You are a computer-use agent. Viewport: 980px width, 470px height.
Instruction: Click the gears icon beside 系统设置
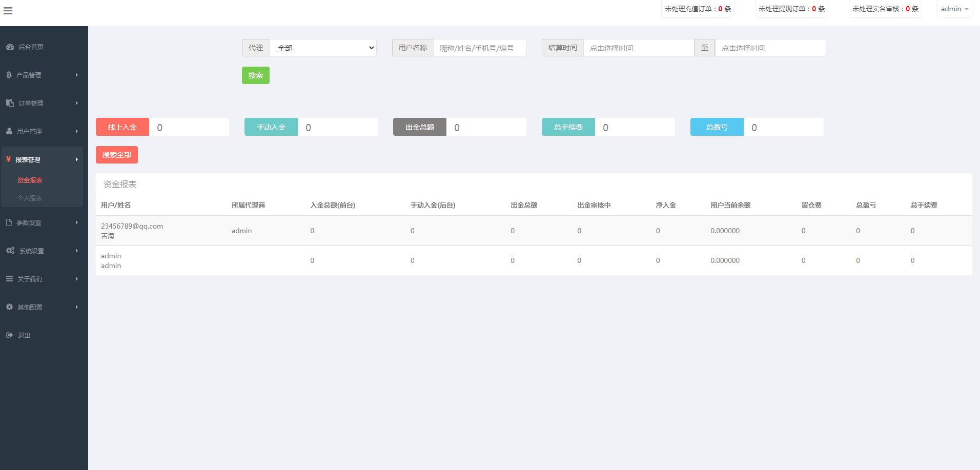(10, 251)
